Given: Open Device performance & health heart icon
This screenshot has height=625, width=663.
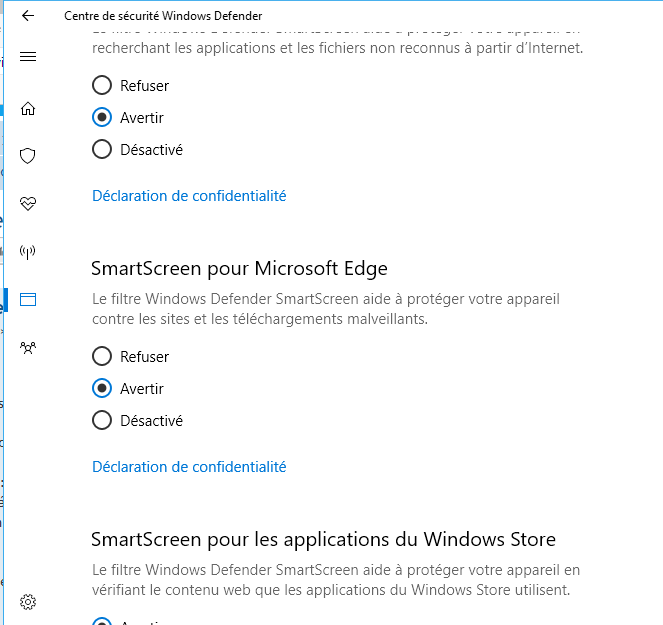Looking at the screenshot, I should (x=28, y=204).
